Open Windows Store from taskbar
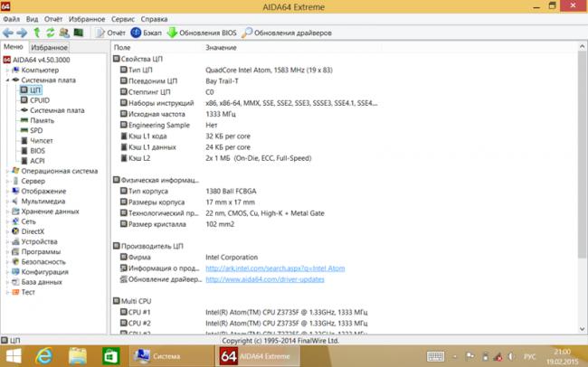The width and height of the screenshot is (588, 367). pos(111,356)
